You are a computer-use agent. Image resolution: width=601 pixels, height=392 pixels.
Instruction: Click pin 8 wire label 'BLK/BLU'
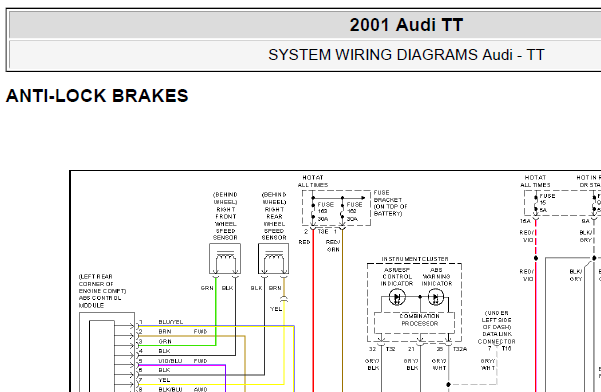[170, 389]
